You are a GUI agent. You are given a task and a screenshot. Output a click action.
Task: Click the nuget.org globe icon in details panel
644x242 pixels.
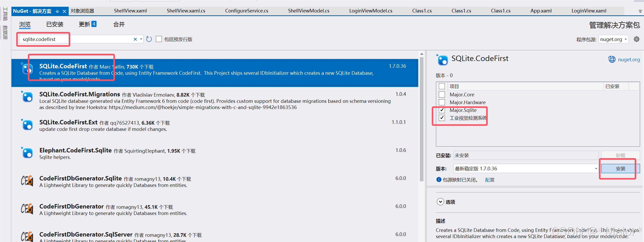point(612,59)
